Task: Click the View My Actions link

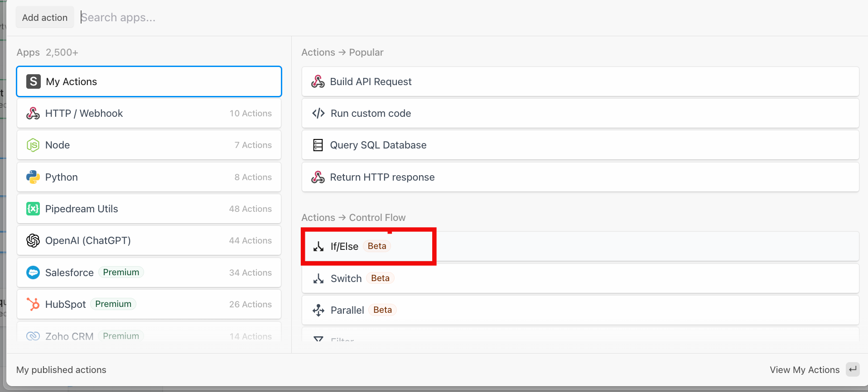Action: pos(805,370)
